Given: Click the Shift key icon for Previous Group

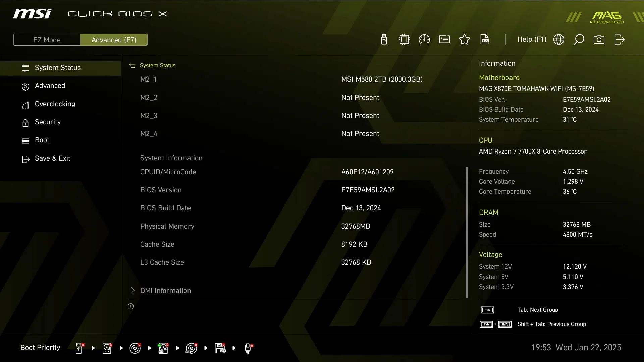Looking at the screenshot, I should click(x=505, y=324).
